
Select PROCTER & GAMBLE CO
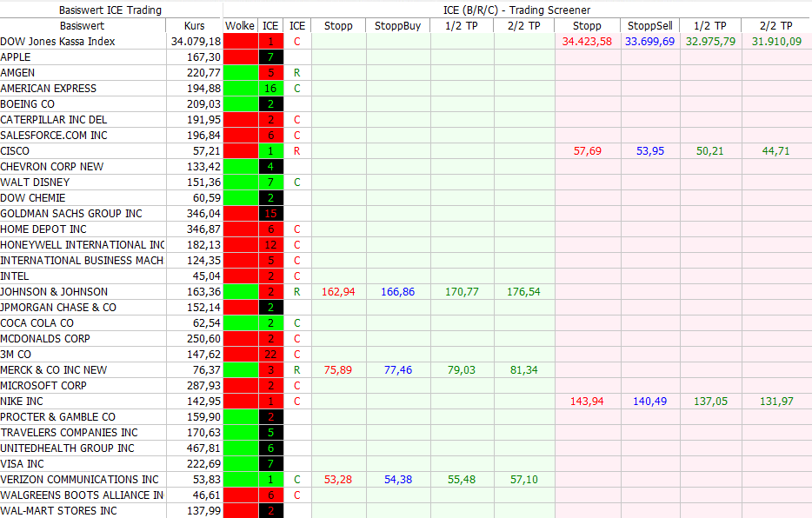click(58, 417)
